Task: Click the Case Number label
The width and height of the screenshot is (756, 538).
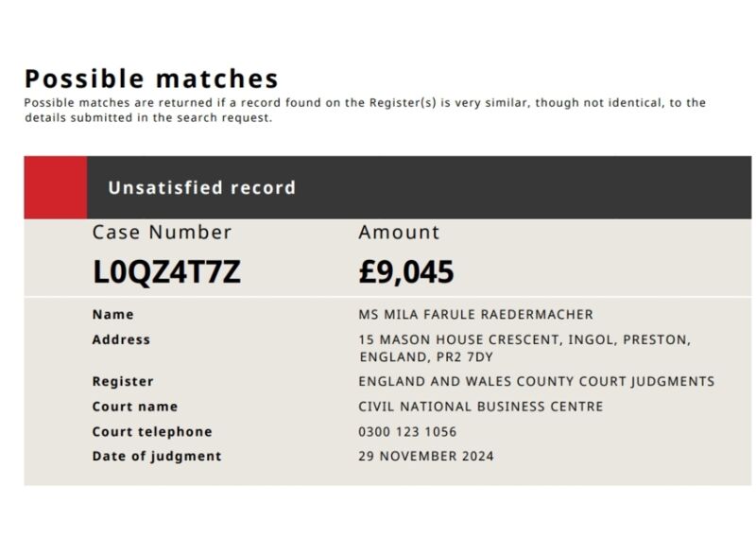Action: pyautogui.click(x=162, y=232)
